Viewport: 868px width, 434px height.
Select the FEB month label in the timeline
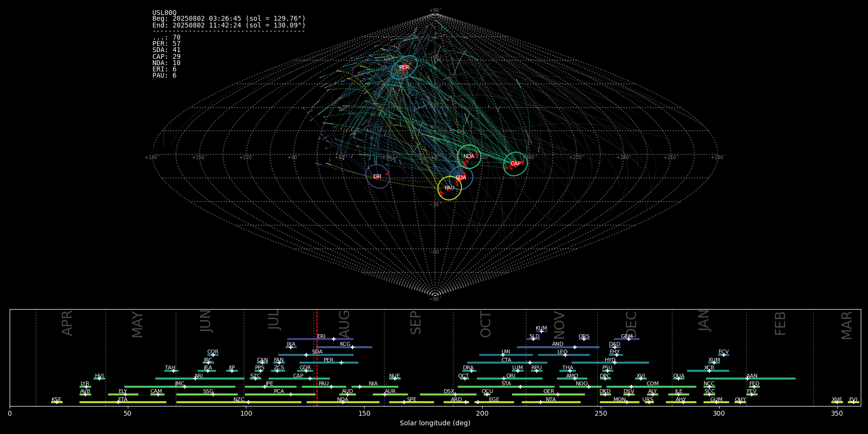(x=780, y=323)
